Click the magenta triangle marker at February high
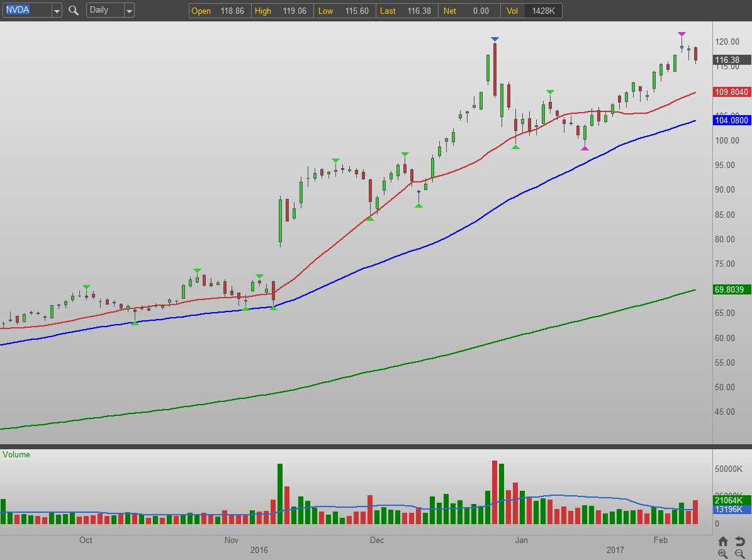 [682, 34]
